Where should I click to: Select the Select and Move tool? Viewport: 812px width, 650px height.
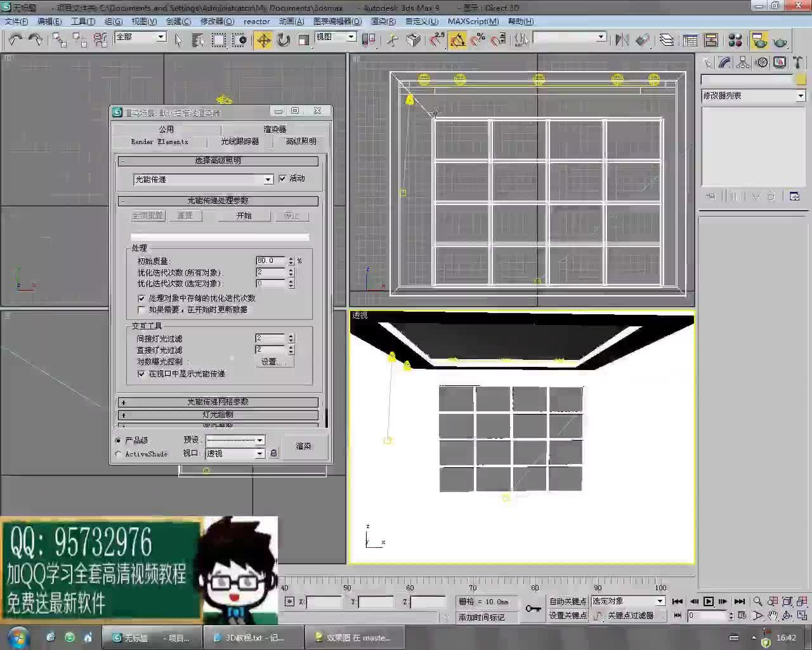coord(263,40)
